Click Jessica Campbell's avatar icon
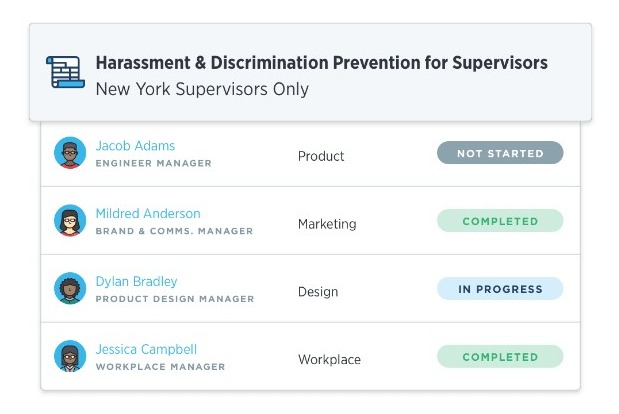Image resolution: width=619 pixels, height=414 pixels. point(70,356)
